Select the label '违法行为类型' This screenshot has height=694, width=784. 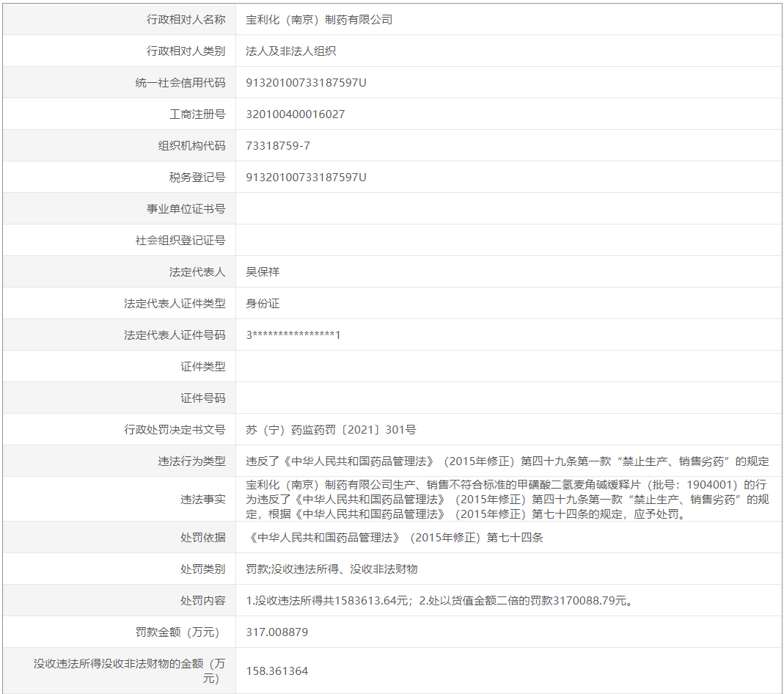pyautogui.click(x=192, y=461)
